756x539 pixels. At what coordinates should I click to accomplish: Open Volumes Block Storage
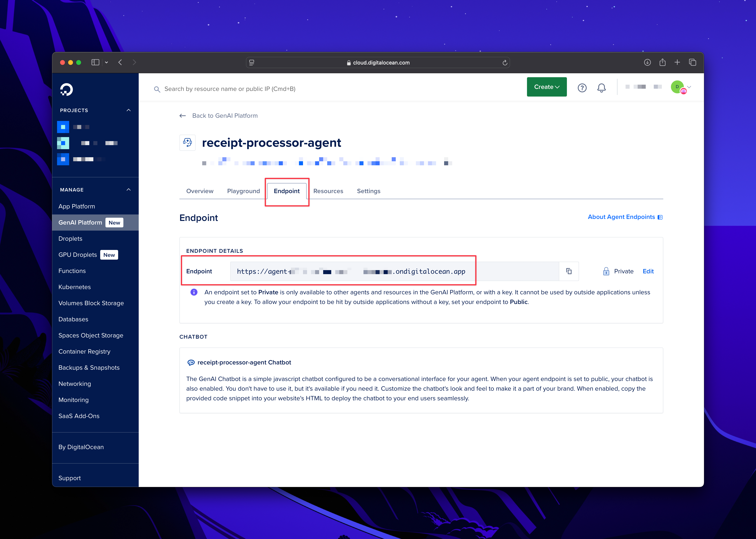(x=91, y=303)
